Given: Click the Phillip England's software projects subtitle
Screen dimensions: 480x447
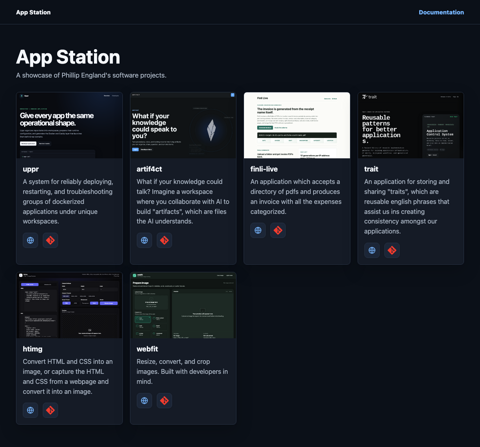Looking at the screenshot, I should 91,75.
